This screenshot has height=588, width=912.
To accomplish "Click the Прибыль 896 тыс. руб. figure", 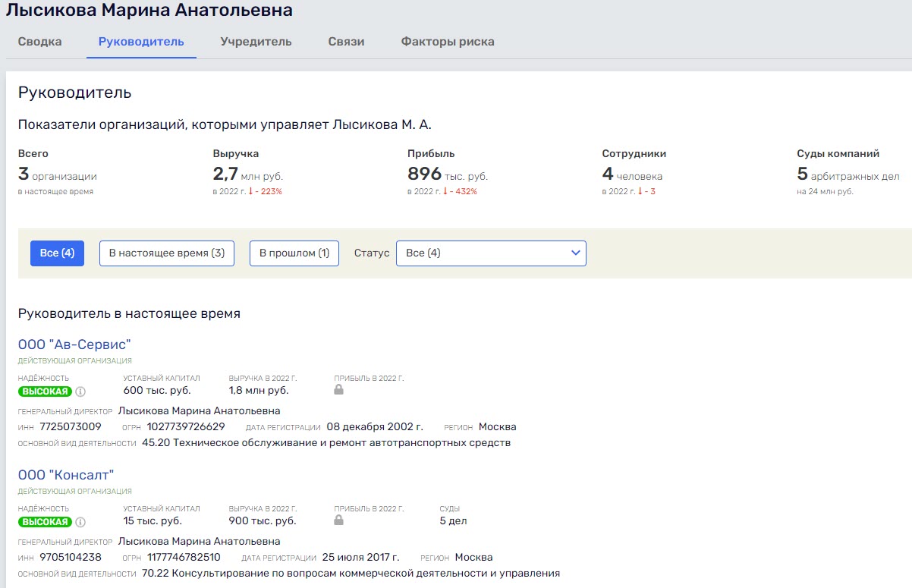I will (x=448, y=175).
